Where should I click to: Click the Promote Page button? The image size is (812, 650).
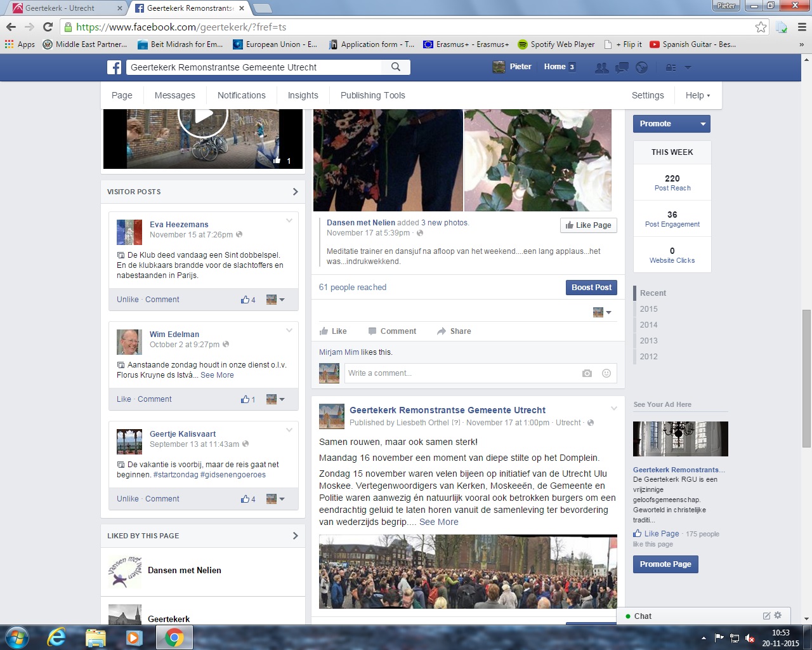coord(665,564)
